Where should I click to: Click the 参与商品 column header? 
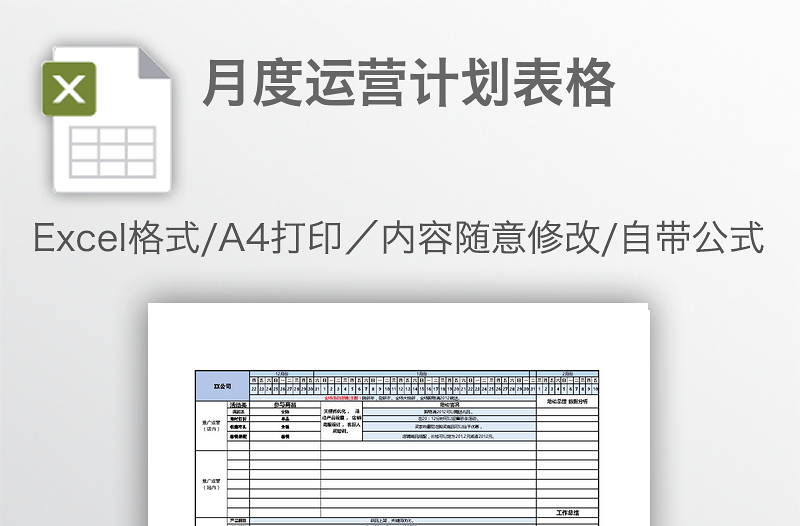click(x=285, y=405)
